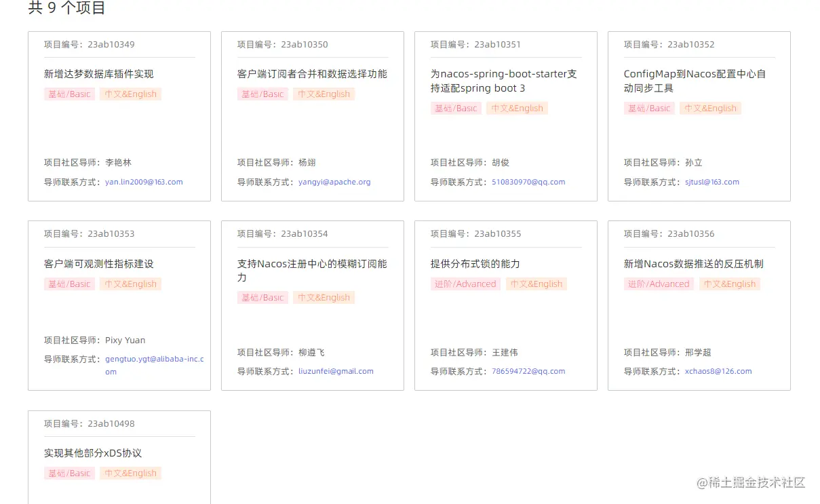
Task: Open email link 786594722@qq.com
Action: 528,371
